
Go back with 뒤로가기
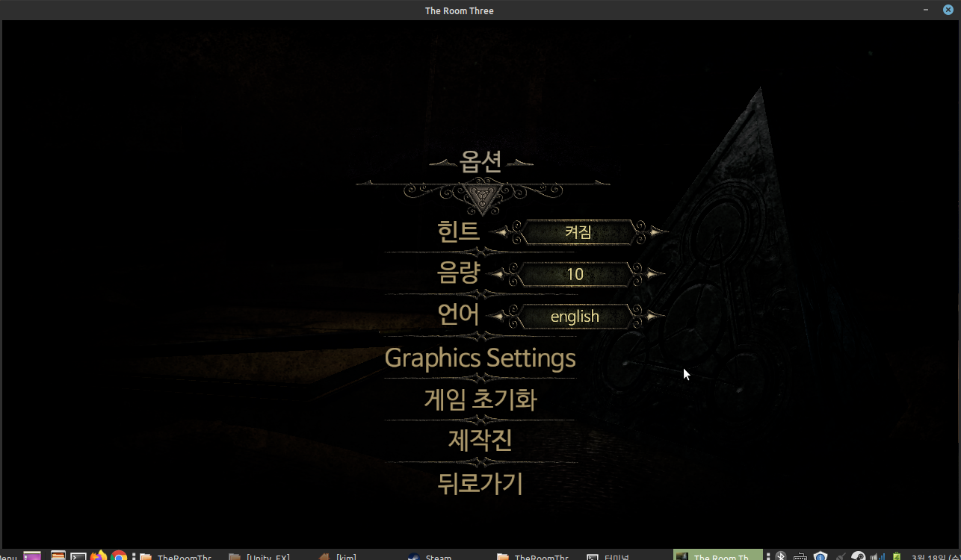[480, 484]
